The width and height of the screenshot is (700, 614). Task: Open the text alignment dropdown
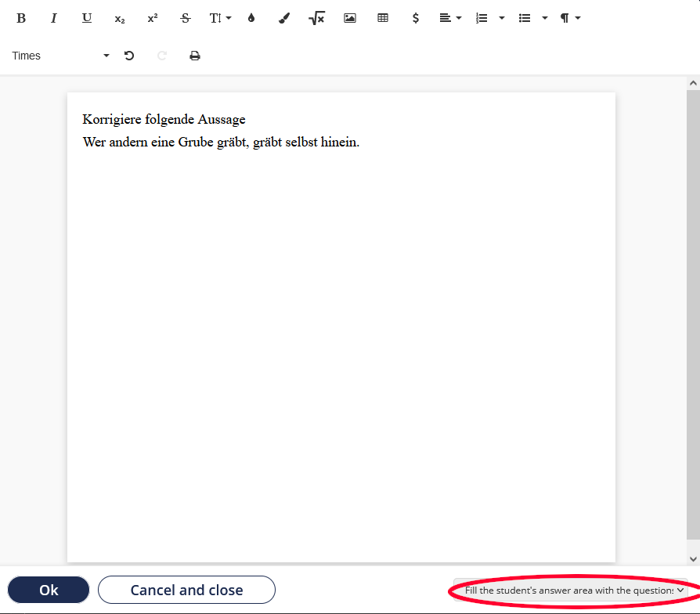(x=449, y=18)
